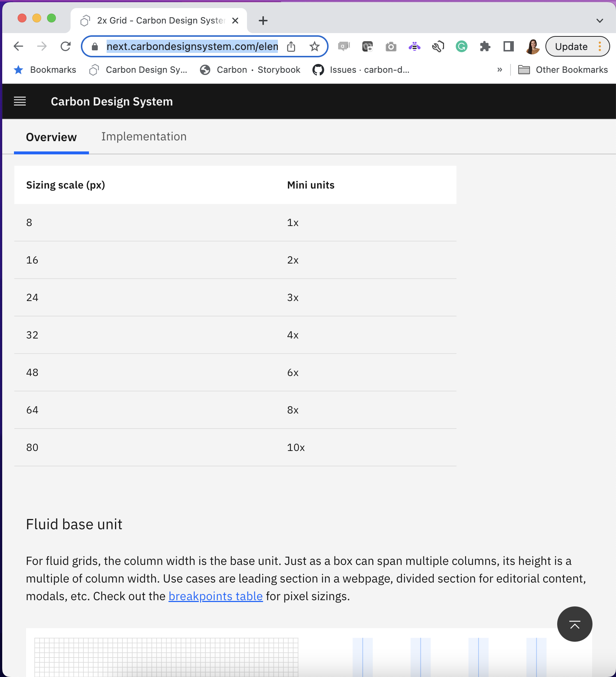616x677 pixels.
Task: Click the Update button
Action: 571,46
